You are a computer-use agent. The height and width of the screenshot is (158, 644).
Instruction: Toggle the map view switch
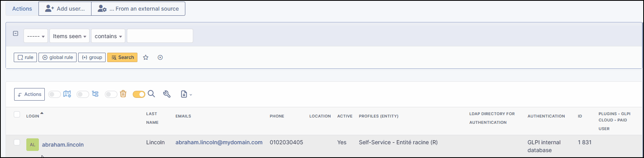(x=55, y=94)
